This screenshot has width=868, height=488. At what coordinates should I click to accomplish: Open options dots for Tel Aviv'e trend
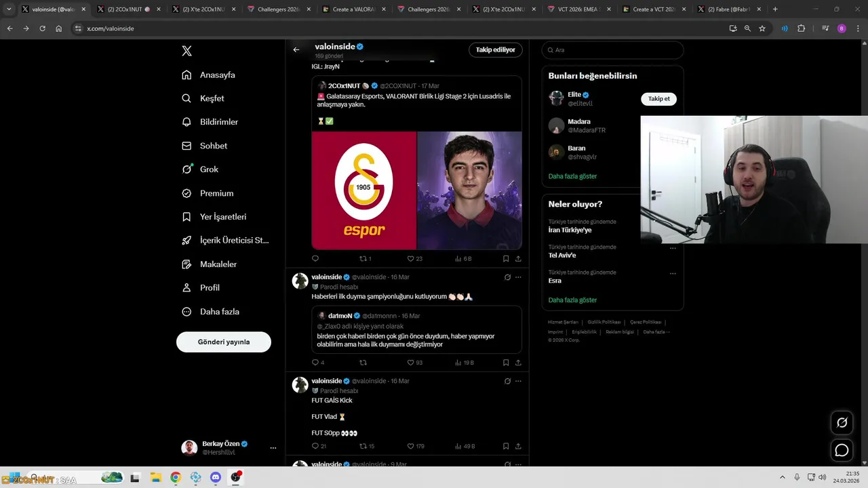tap(673, 248)
